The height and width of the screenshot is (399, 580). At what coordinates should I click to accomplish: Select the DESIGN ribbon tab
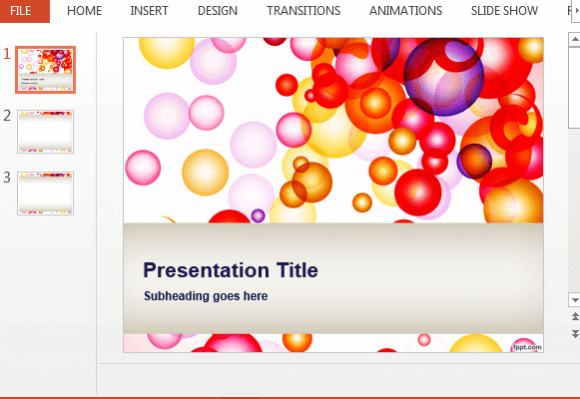pyautogui.click(x=218, y=11)
